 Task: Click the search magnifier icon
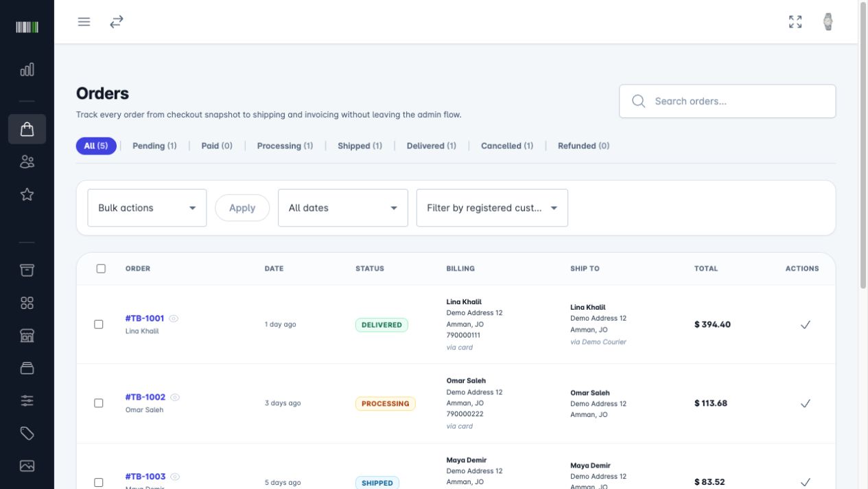(638, 101)
